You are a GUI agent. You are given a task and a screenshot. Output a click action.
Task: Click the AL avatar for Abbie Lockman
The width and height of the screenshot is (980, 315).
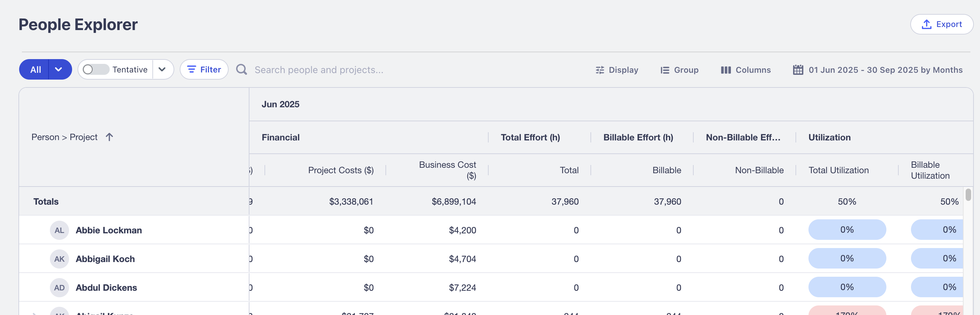59,230
